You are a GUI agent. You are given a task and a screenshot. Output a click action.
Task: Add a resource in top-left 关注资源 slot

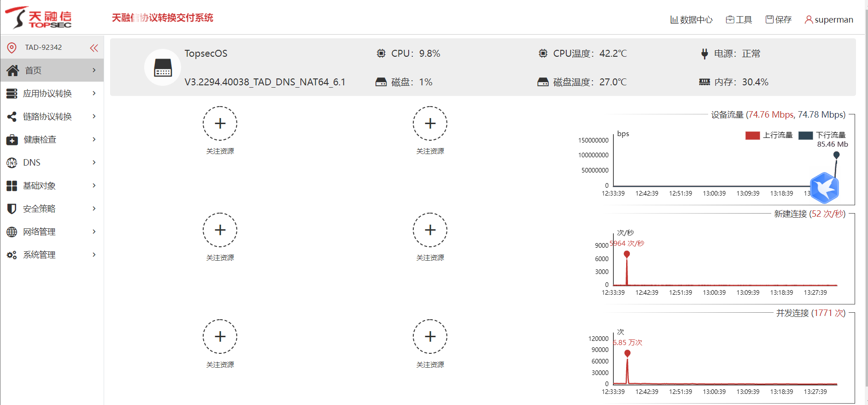(220, 124)
